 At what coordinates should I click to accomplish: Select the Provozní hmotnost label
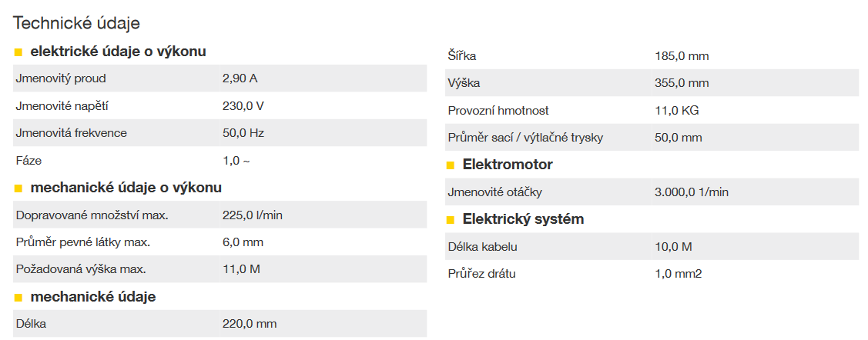[498, 111]
